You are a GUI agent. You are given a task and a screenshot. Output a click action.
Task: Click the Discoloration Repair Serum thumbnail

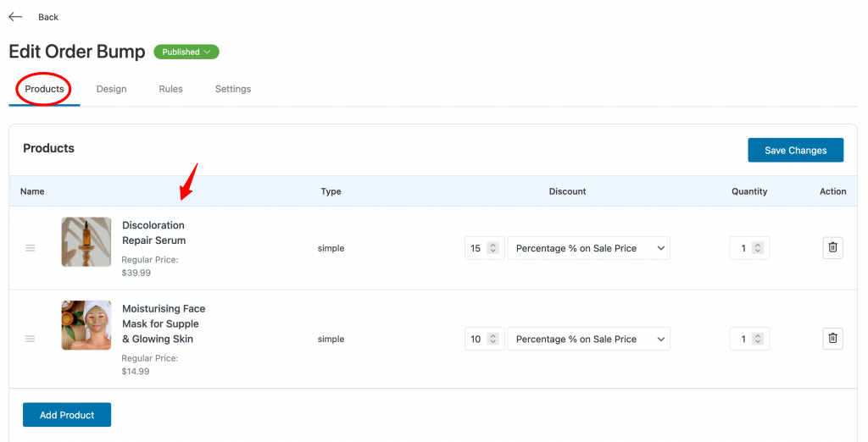point(86,241)
